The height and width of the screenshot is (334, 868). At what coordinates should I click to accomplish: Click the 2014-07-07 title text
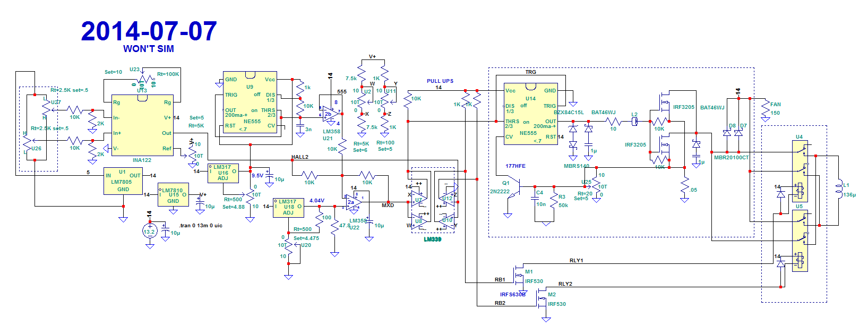149,31
